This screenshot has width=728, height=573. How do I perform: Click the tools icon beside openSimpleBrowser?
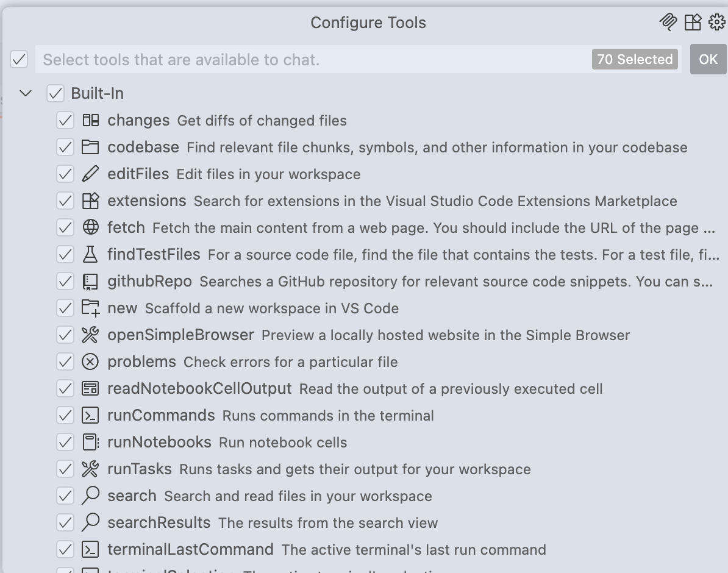pyautogui.click(x=90, y=335)
